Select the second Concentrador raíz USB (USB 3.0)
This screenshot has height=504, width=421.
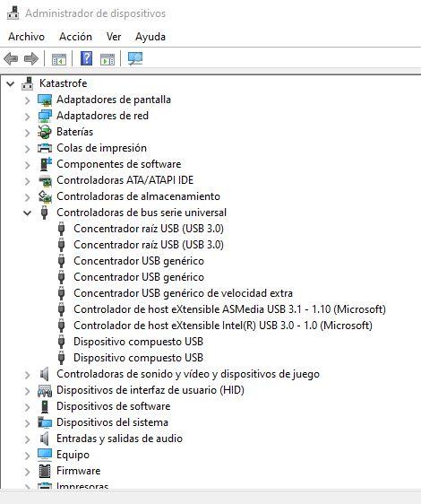coord(149,245)
